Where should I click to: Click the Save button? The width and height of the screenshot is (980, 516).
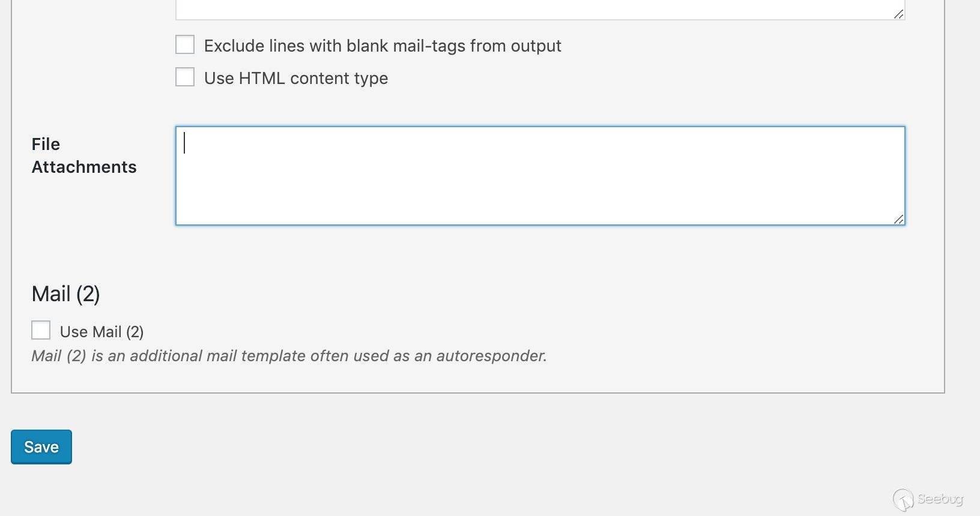pos(41,447)
